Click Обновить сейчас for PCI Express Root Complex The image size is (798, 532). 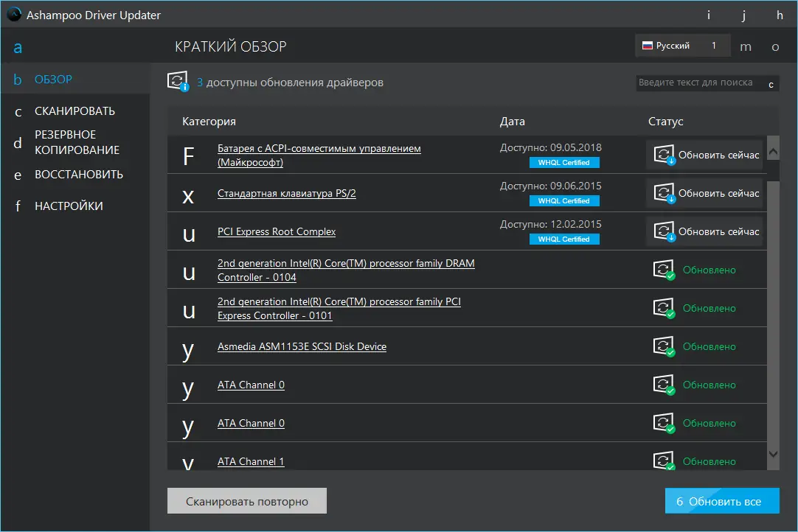[x=704, y=231]
